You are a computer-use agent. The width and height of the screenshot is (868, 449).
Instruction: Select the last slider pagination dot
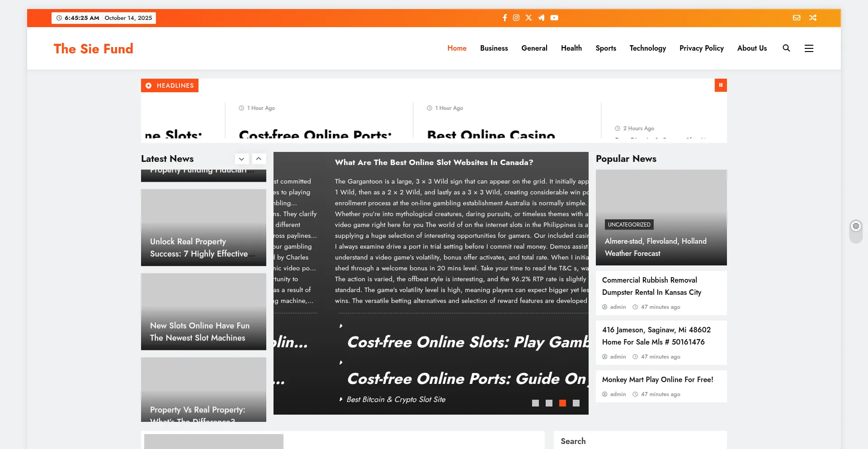click(576, 403)
